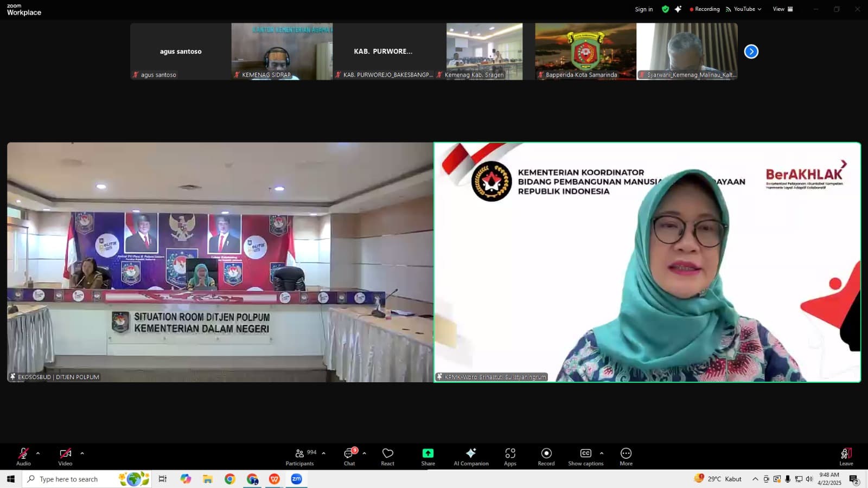Screen dimensions: 868x488
Task: Toggle Show captions on
Action: pyautogui.click(x=585, y=456)
